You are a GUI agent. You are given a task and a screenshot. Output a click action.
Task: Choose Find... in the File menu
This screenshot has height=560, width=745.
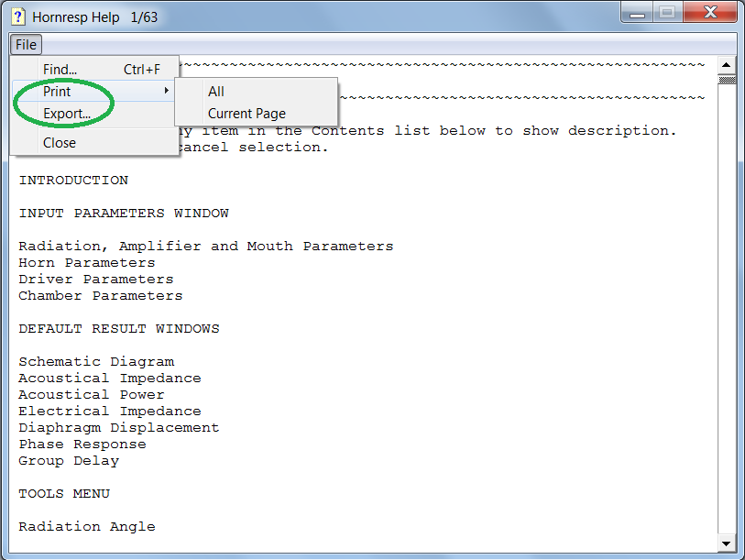[94, 70]
